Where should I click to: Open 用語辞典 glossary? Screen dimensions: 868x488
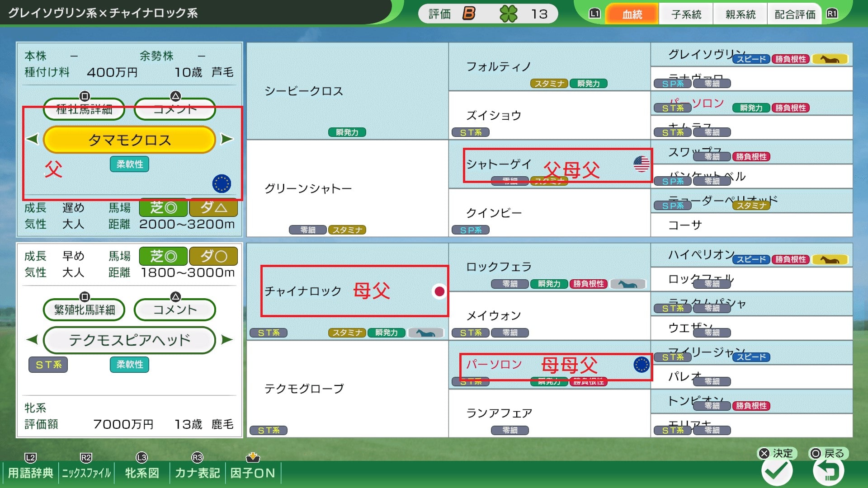[30, 473]
